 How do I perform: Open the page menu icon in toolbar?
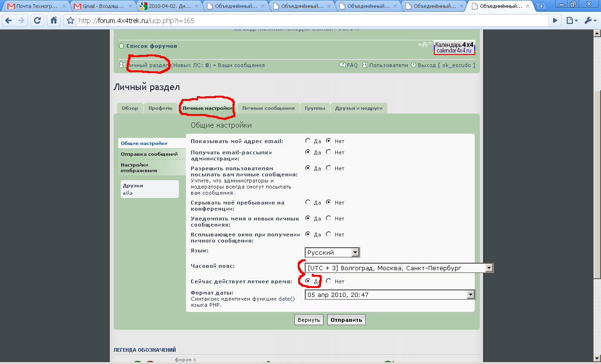click(571, 21)
